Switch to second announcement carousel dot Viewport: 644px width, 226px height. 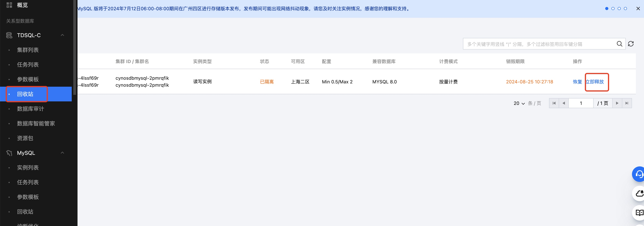[x=613, y=9]
